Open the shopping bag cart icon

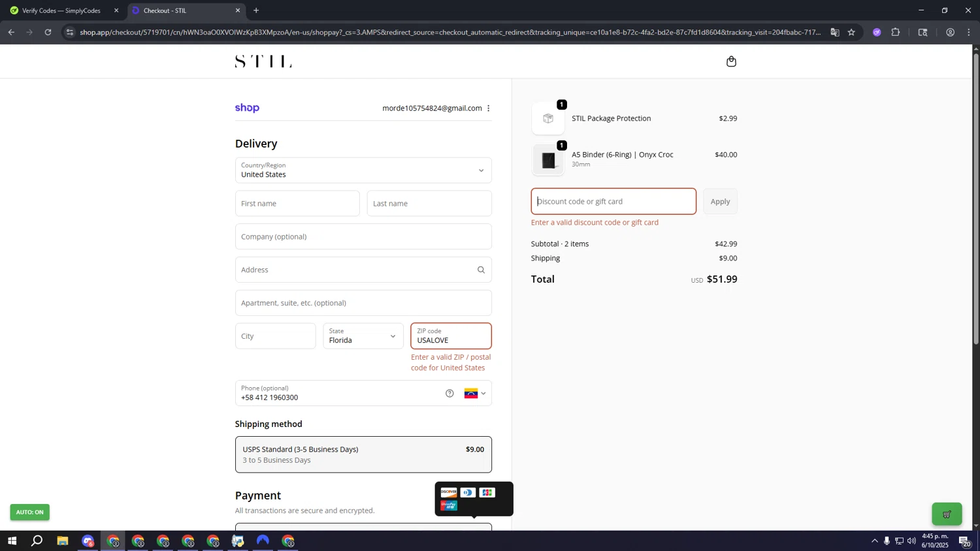point(731,61)
